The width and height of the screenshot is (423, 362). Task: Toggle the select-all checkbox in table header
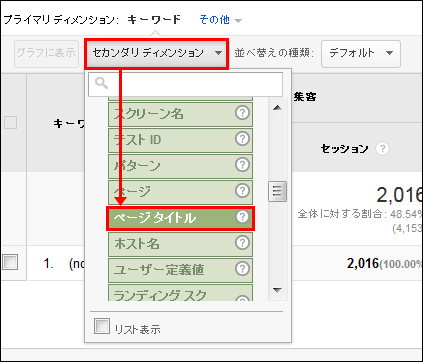tap(10, 123)
